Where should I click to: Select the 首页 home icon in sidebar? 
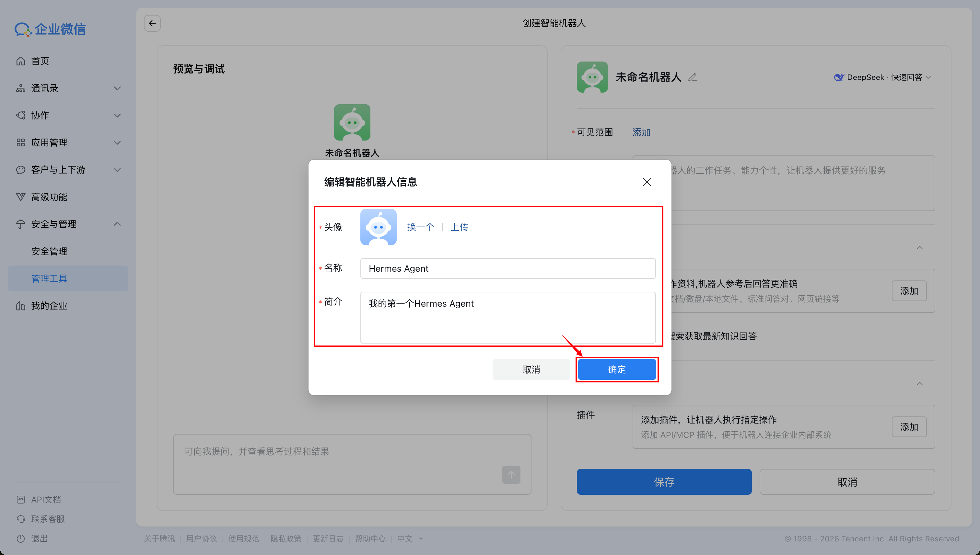(x=21, y=61)
